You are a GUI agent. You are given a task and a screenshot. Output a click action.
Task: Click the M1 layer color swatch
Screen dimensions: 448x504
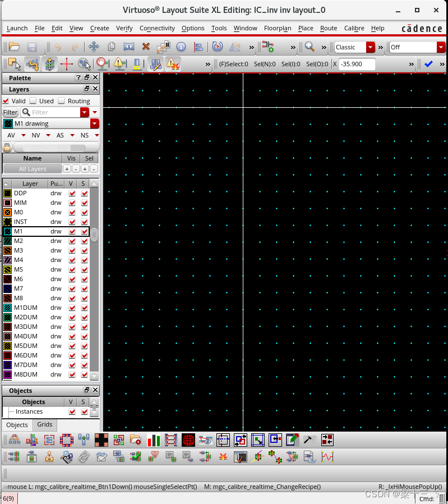click(8, 231)
